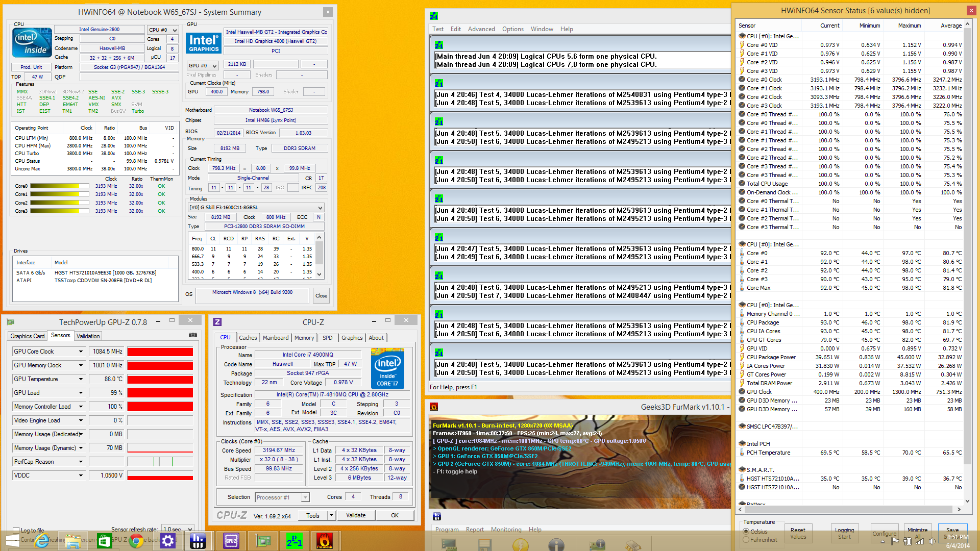980x551 pixels.
Task: Click the Tools button in CPU-Z
Action: [x=313, y=515]
